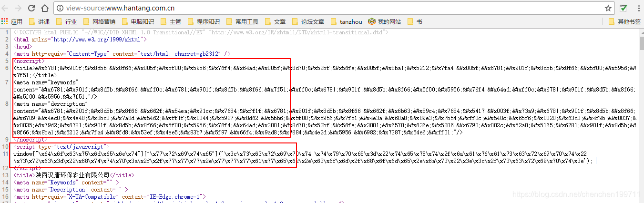
Task: Open the 行业 bookmark folder
Action: click(x=67, y=21)
